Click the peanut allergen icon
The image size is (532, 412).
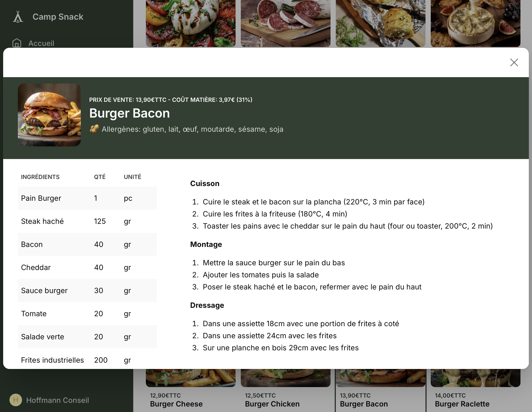coord(94,129)
